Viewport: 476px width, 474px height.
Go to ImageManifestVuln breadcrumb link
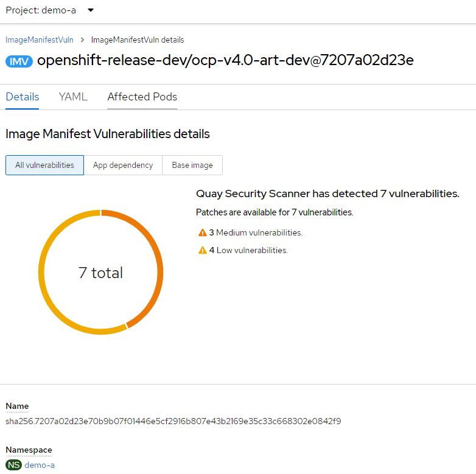pos(40,40)
